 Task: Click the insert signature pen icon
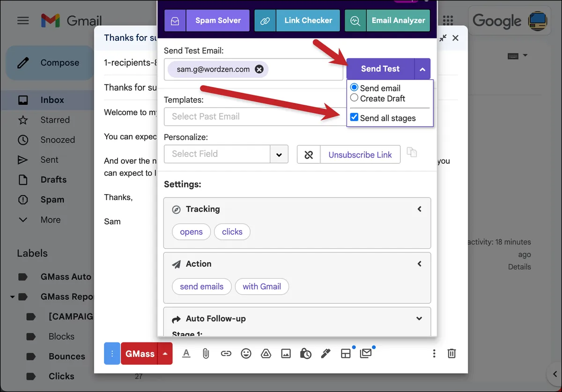coord(326,354)
